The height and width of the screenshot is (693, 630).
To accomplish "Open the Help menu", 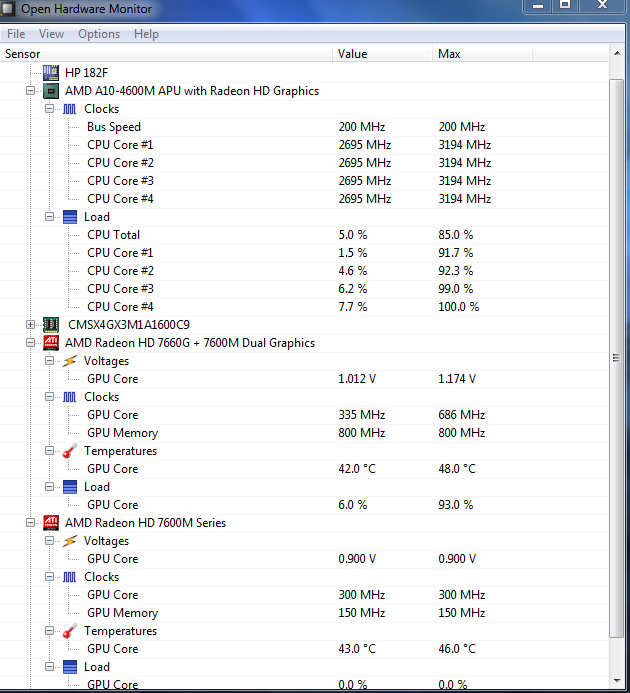I will click(x=146, y=34).
